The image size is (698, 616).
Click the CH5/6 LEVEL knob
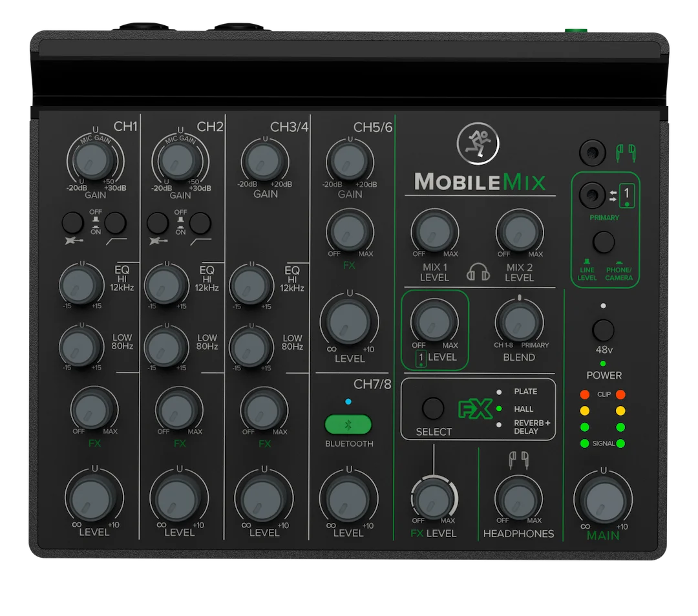click(x=349, y=321)
